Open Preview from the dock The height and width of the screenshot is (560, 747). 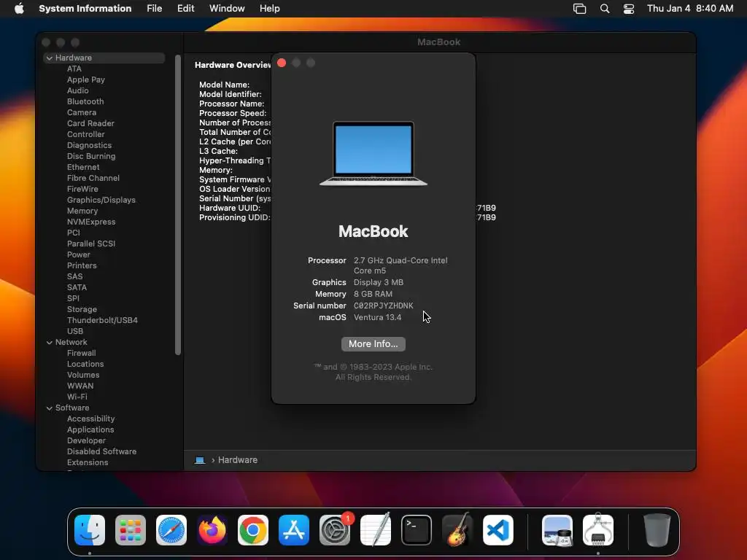(557, 530)
